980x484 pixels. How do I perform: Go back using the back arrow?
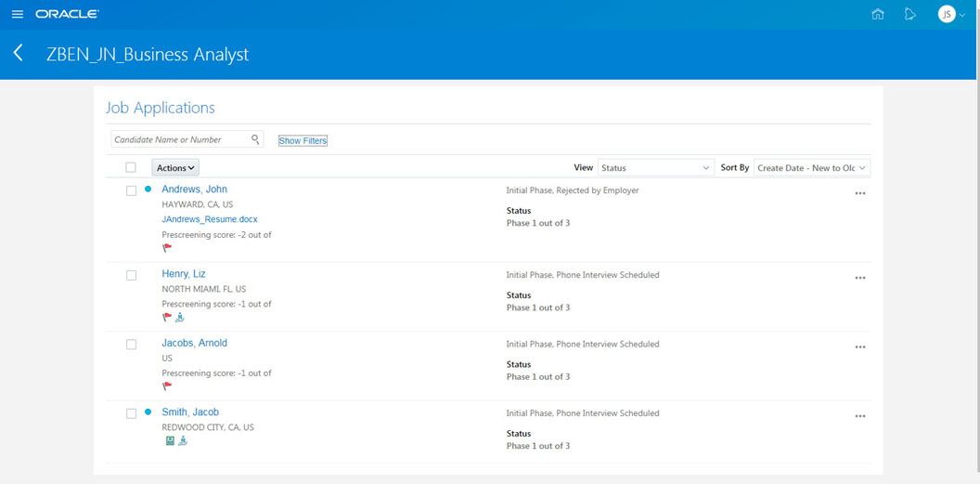pyautogui.click(x=19, y=53)
